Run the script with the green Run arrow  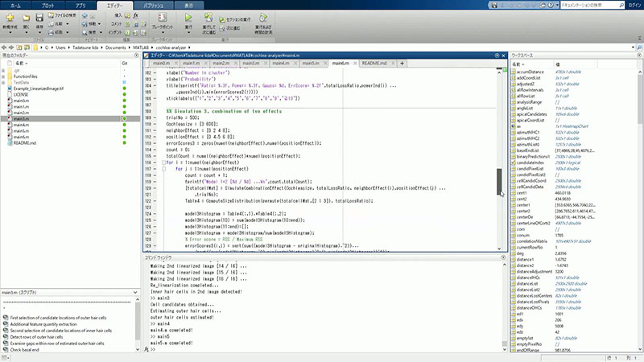pos(188,17)
